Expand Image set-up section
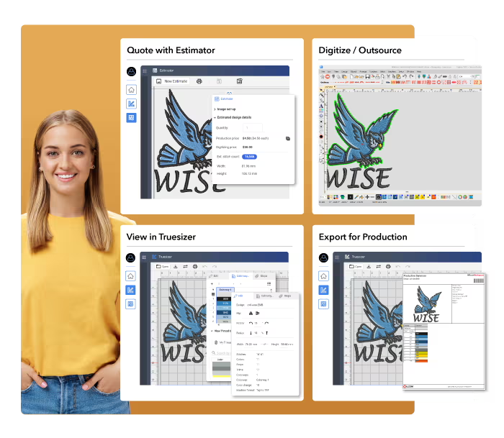Viewport: 504px width, 438px height. [x=225, y=109]
